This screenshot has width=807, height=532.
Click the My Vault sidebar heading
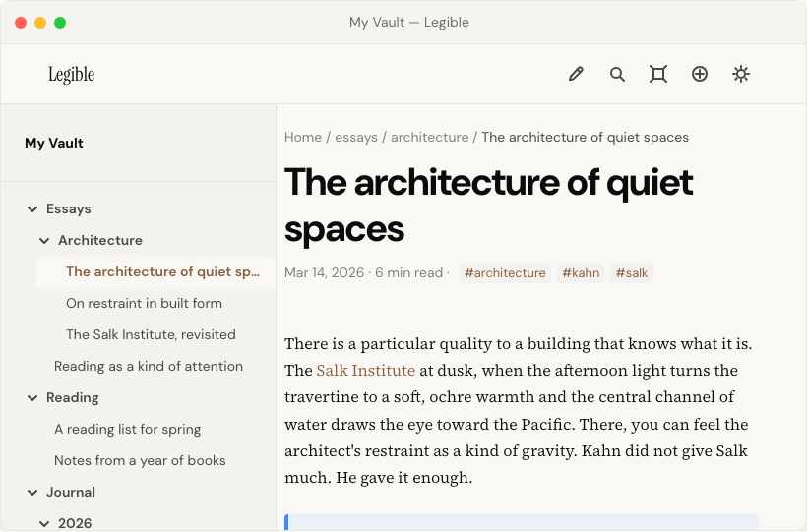pyautogui.click(x=54, y=143)
